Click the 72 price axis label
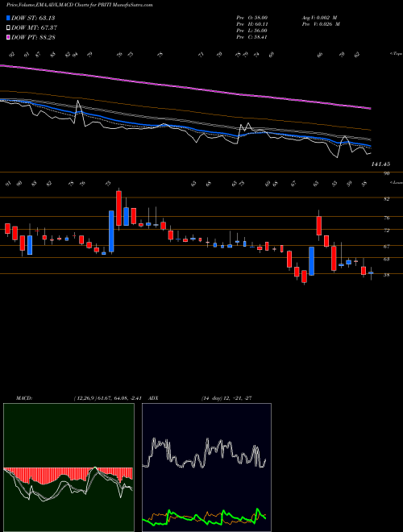This screenshot has width=403, height=532. click(x=386, y=231)
